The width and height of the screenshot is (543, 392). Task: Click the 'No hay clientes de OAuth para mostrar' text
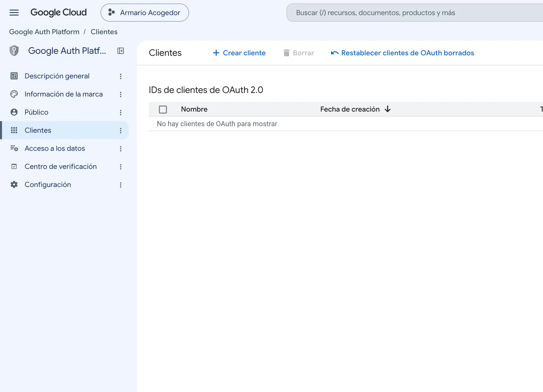[x=217, y=124]
